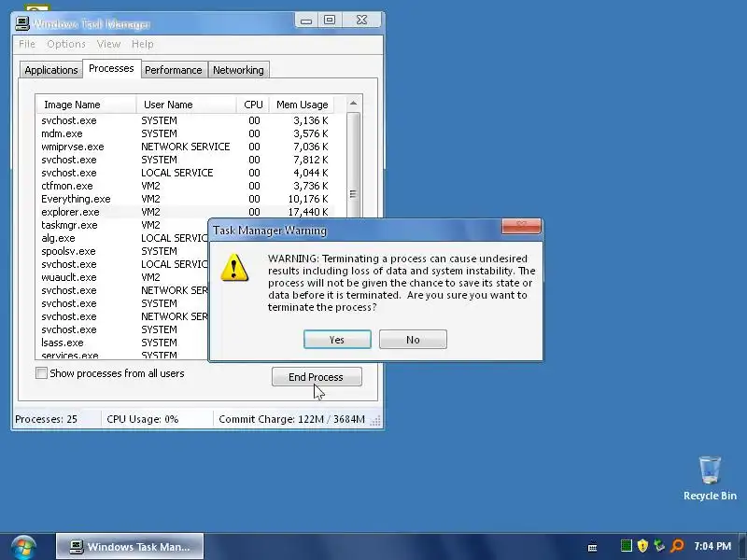This screenshot has width=747, height=560.
Task: Select the Processes tab
Action: [x=111, y=68]
